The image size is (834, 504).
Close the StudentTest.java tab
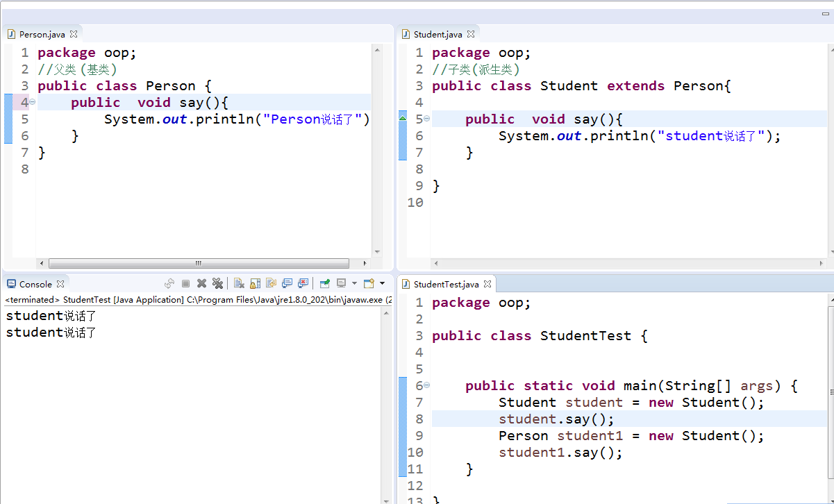[x=487, y=284]
